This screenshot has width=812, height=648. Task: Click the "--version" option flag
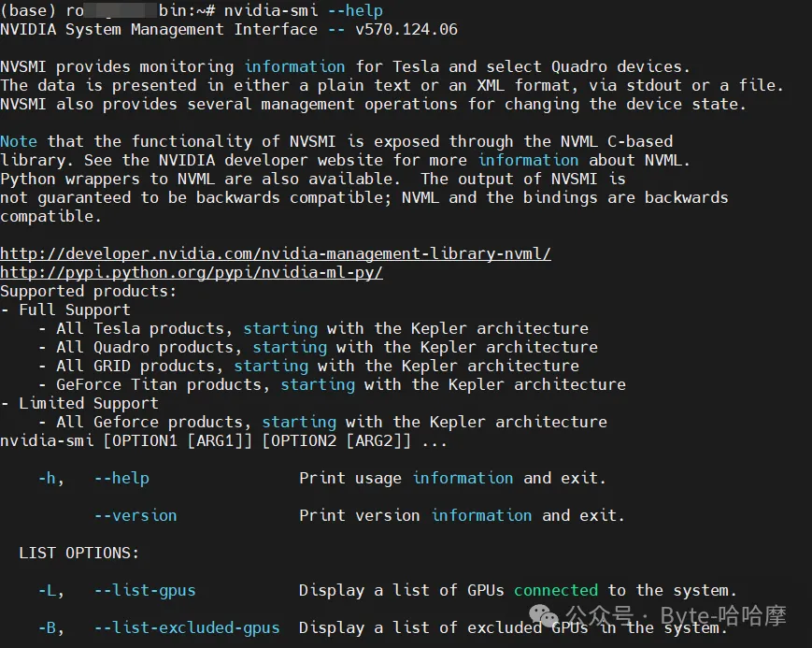click(x=135, y=515)
